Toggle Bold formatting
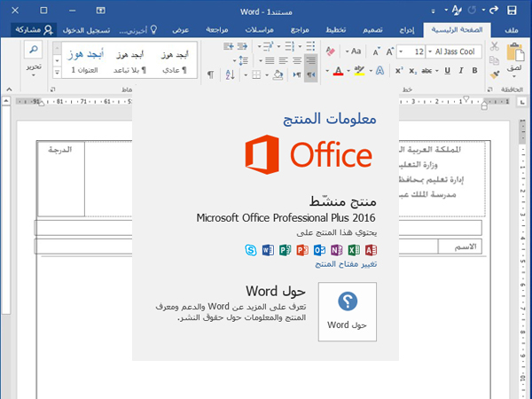Screen dimensions: 532x399 474,71
